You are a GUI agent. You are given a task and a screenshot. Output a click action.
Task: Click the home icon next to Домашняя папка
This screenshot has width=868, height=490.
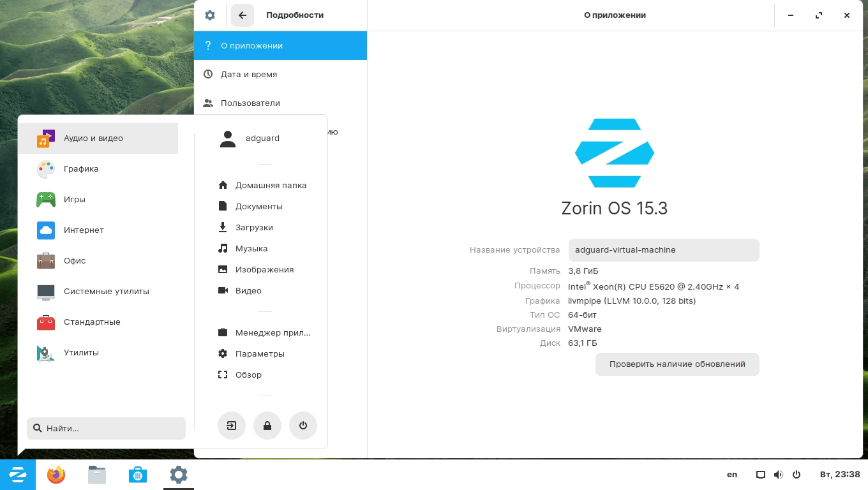pos(223,185)
